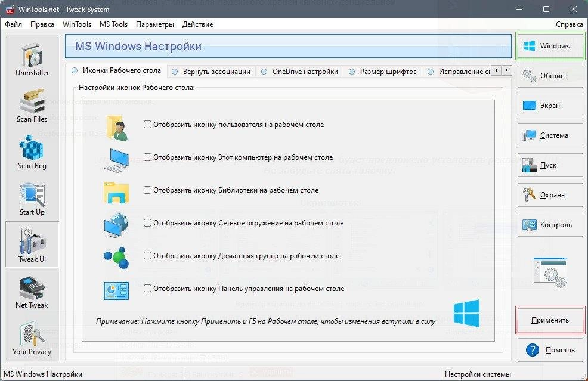Open the Экран settings category

point(550,106)
